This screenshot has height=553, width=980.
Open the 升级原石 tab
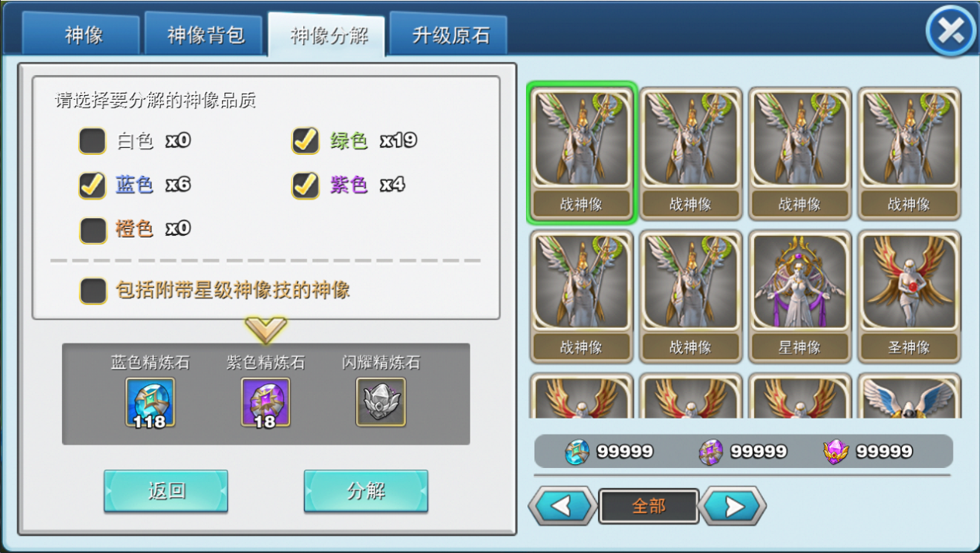450,35
